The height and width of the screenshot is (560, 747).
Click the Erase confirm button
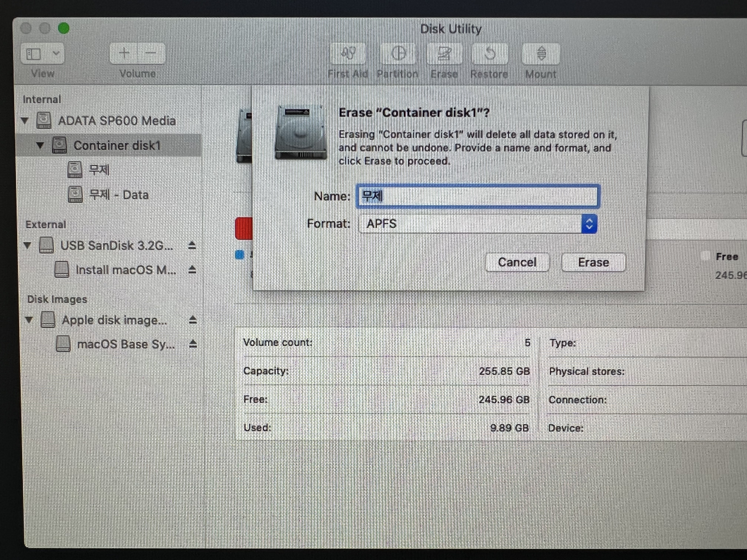click(593, 262)
